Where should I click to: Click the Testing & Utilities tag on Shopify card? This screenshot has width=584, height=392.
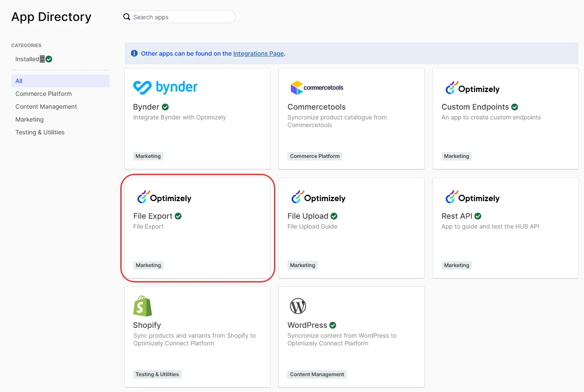coord(157,374)
